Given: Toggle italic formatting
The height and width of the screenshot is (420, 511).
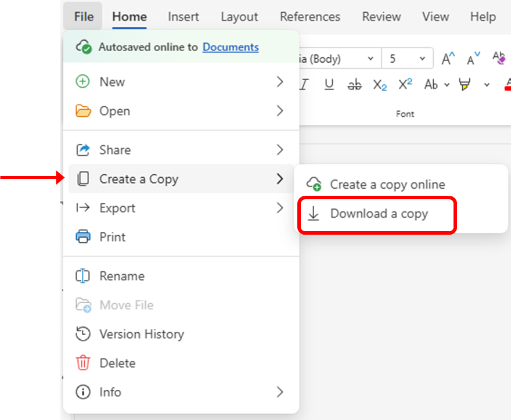Looking at the screenshot, I should coord(304,84).
